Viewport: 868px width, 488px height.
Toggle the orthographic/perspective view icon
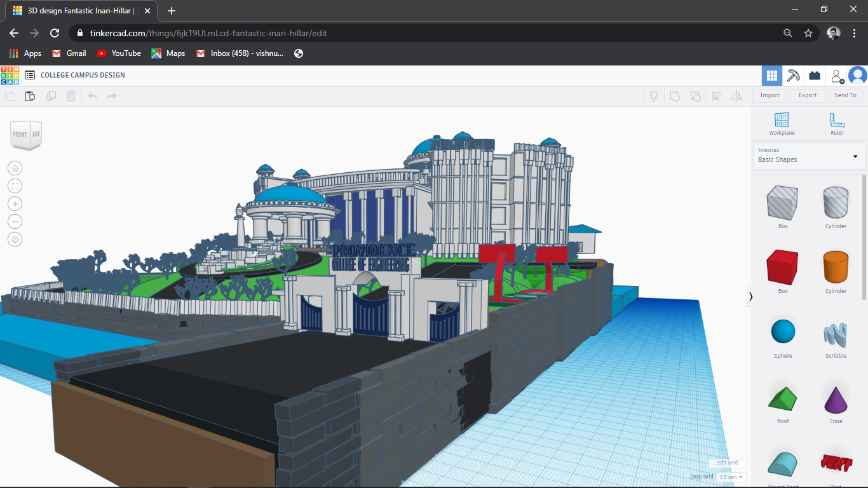coord(15,239)
